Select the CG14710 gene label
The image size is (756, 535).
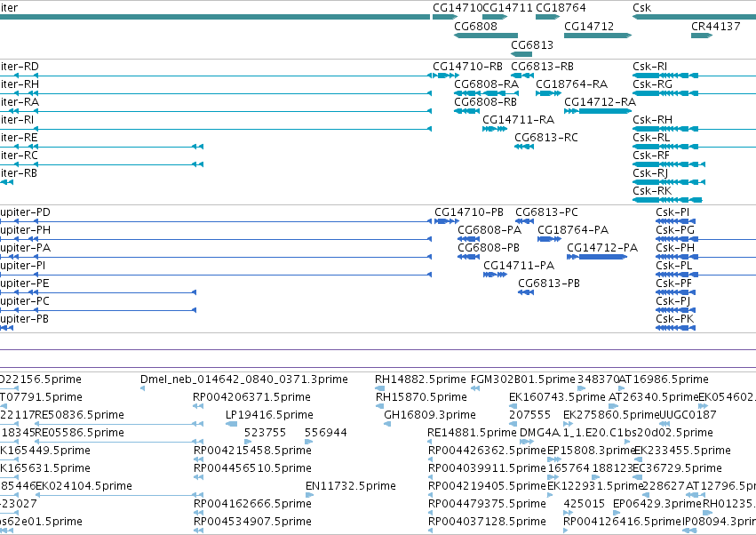coord(458,8)
